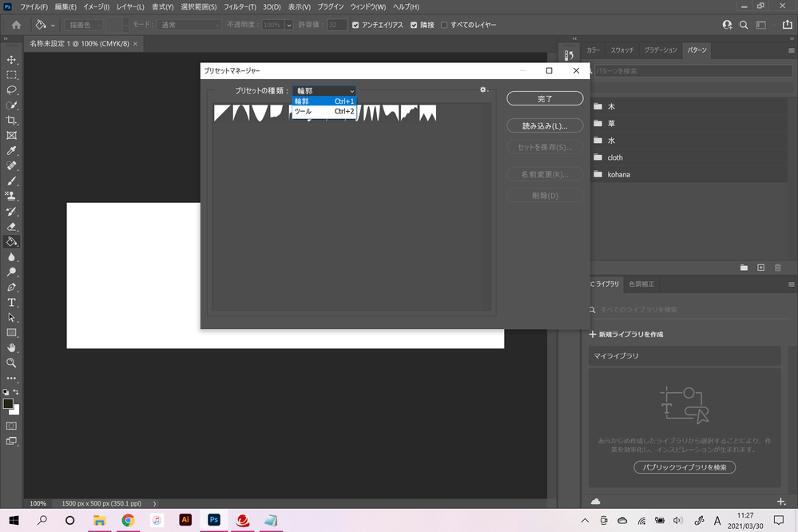Switch to the 色調補正 tab
Viewport: 798px width, 532px height.
click(641, 284)
